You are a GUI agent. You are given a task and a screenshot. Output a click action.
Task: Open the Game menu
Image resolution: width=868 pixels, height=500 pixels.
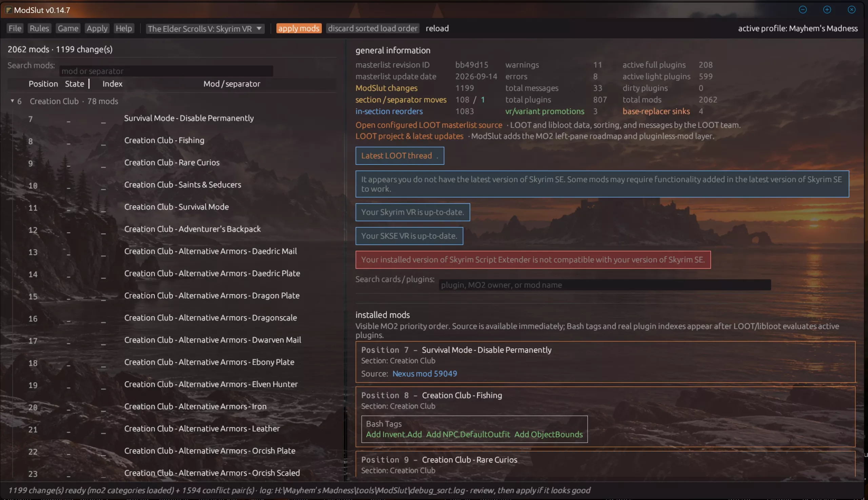68,28
